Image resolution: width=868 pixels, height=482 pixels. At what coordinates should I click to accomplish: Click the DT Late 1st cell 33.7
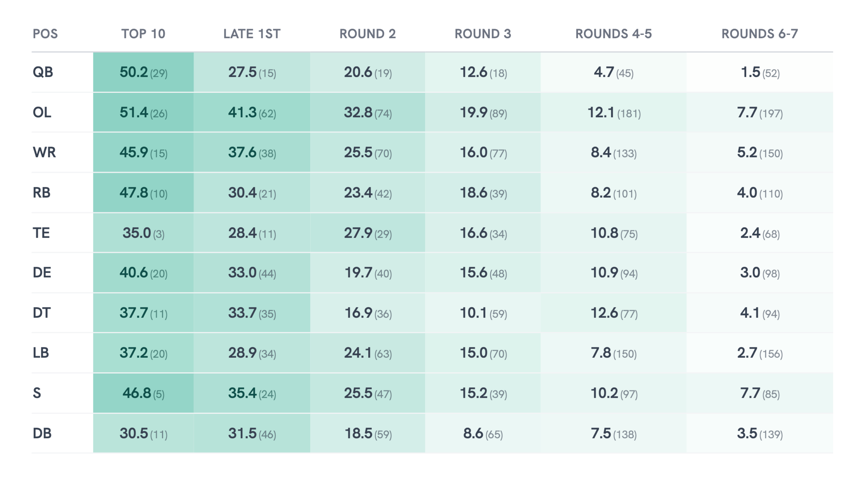(x=252, y=313)
